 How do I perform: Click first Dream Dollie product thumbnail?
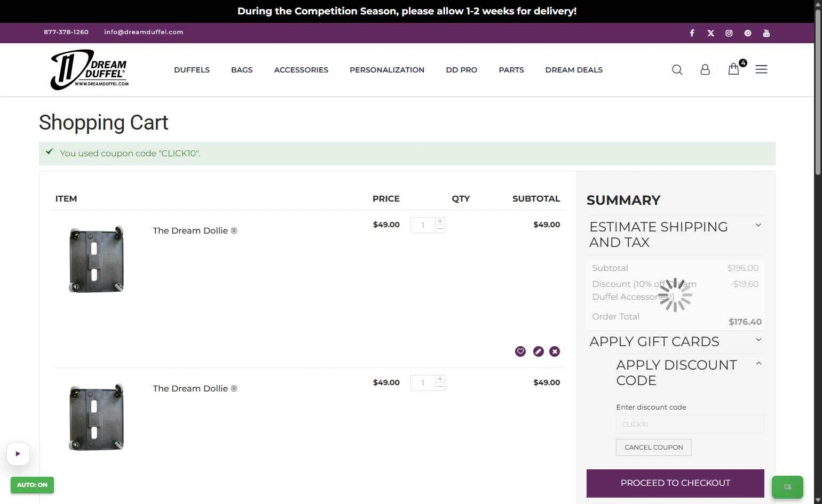coord(97,259)
